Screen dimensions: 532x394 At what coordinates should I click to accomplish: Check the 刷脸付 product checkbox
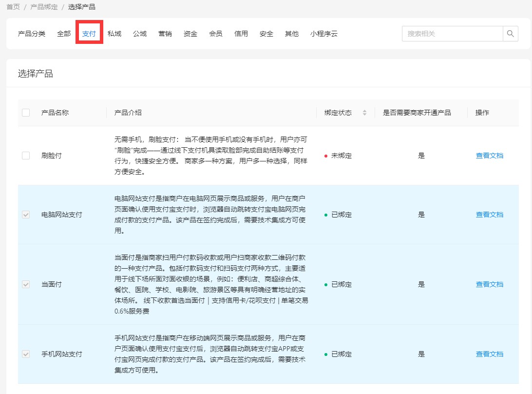pyautogui.click(x=26, y=156)
